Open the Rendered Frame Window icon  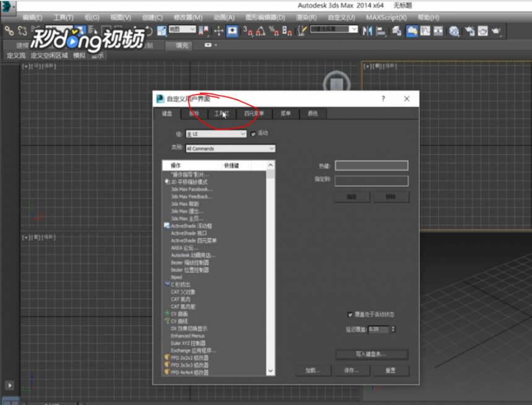(x=483, y=31)
